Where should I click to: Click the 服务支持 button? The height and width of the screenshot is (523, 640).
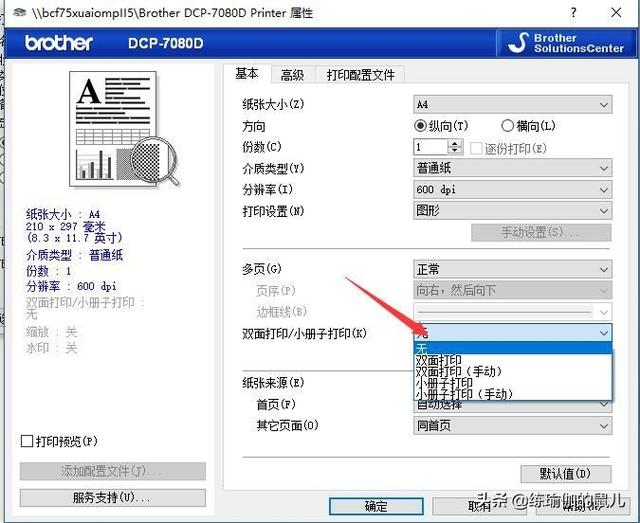(113, 498)
